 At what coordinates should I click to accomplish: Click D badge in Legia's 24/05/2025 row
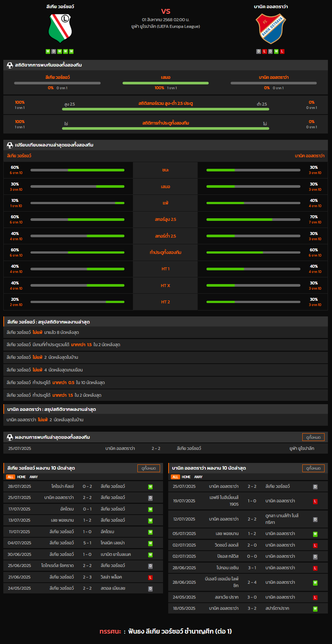[150, 589]
